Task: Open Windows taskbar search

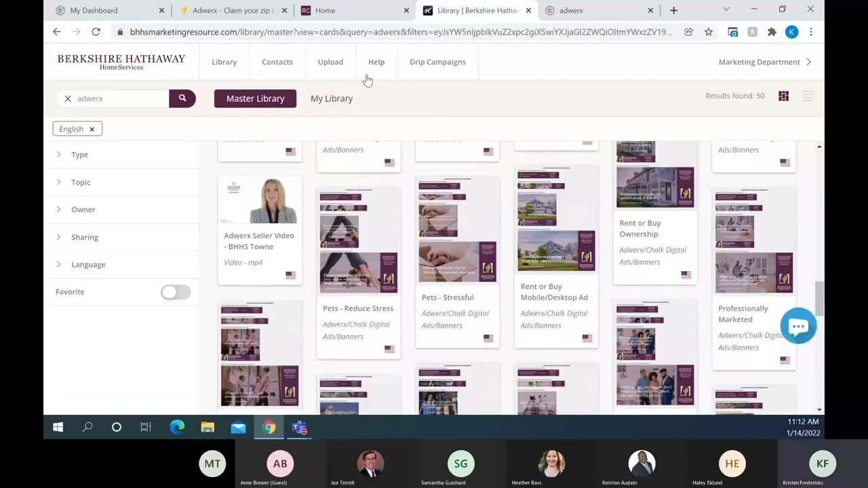Action: pyautogui.click(x=87, y=428)
